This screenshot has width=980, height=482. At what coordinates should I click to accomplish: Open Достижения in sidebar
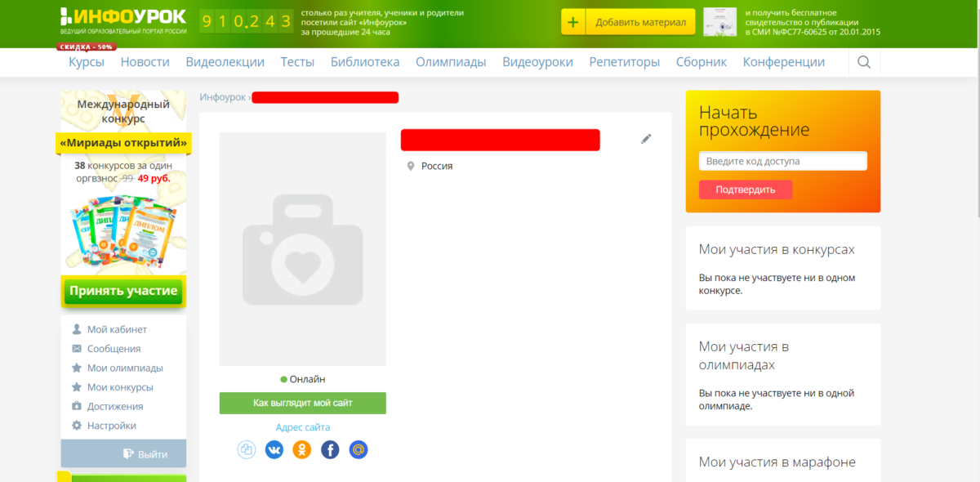(x=115, y=406)
